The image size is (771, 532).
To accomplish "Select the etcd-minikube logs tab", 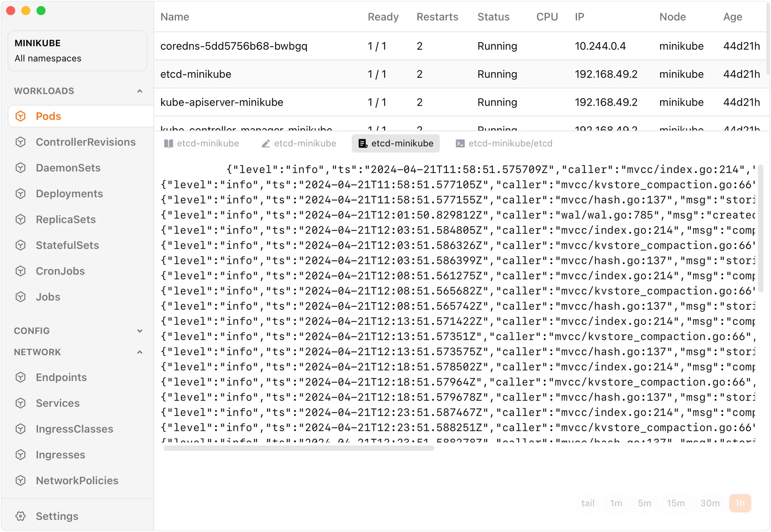I will click(396, 144).
